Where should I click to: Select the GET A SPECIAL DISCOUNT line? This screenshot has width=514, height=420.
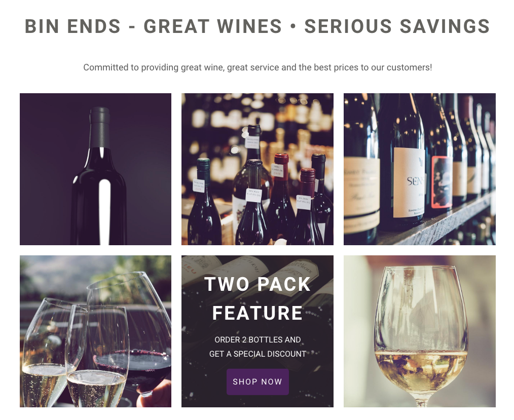click(x=258, y=354)
